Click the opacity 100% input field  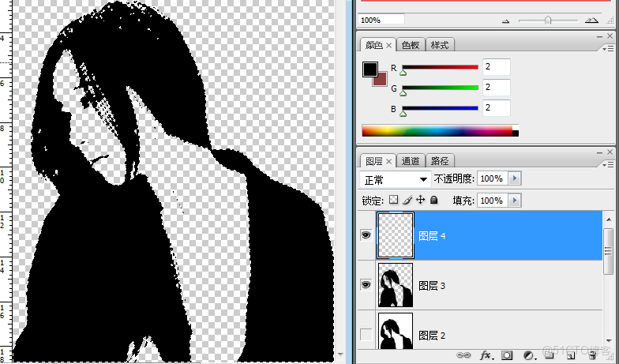[493, 178]
